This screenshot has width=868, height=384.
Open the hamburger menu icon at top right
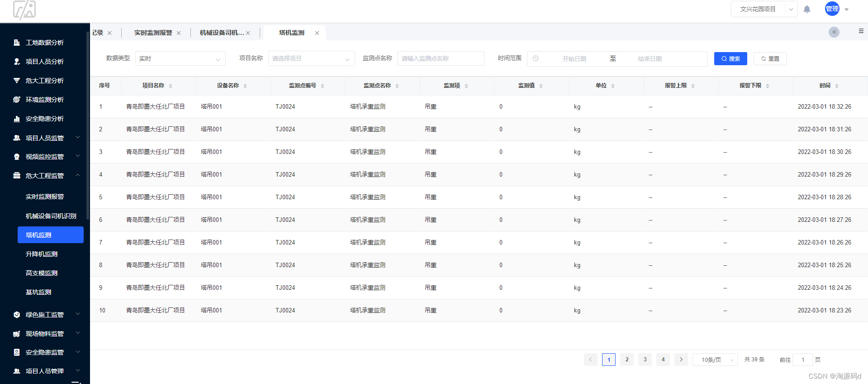861,31
